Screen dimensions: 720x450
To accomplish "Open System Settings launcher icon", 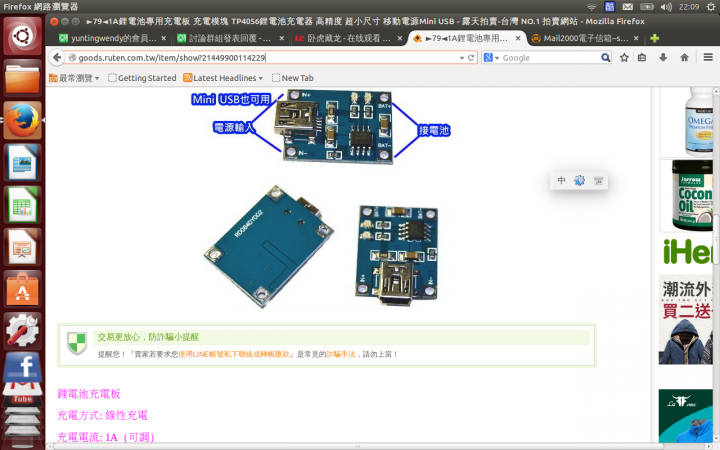I will pyautogui.click(x=22, y=331).
